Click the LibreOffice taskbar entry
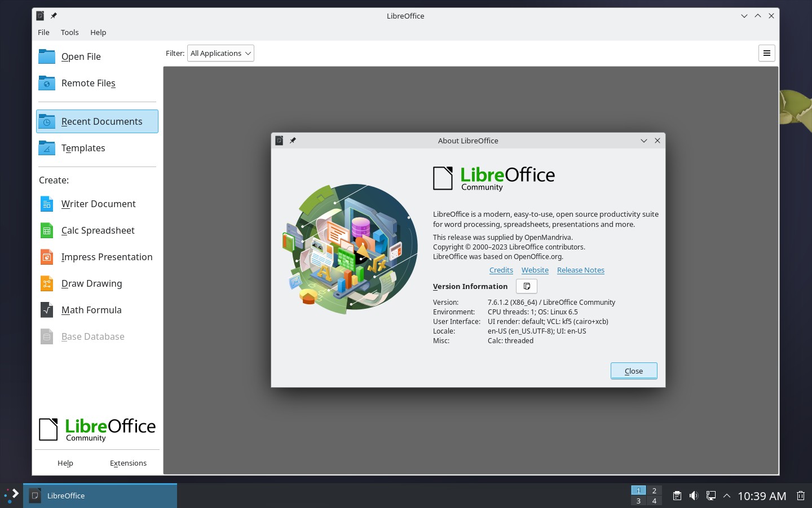The image size is (812, 508). [x=100, y=496]
